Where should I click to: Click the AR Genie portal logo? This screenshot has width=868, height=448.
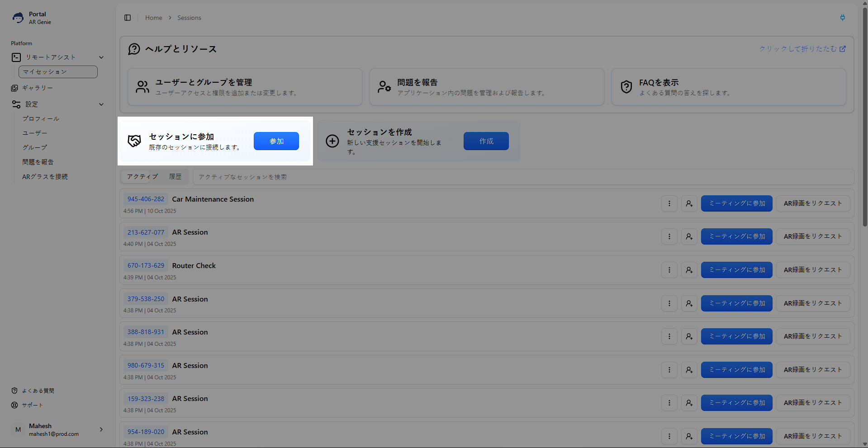[18, 18]
